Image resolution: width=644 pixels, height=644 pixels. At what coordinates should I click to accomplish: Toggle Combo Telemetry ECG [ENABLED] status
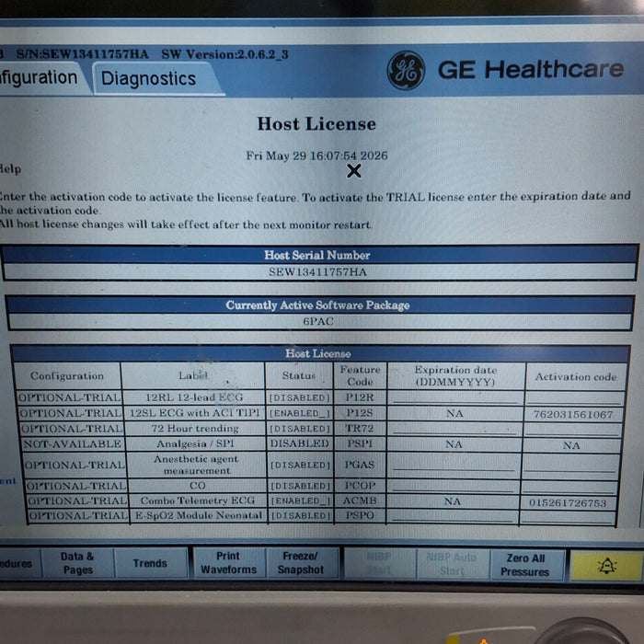301,500
